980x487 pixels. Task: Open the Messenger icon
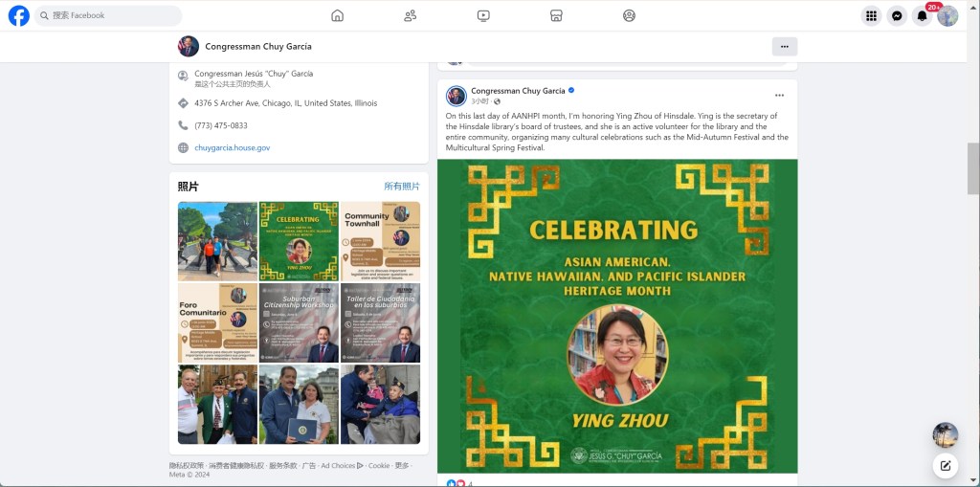tap(897, 15)
